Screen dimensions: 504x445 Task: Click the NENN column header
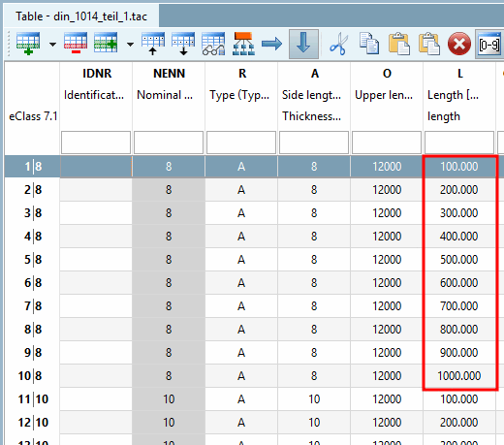[x=169, y=74]
